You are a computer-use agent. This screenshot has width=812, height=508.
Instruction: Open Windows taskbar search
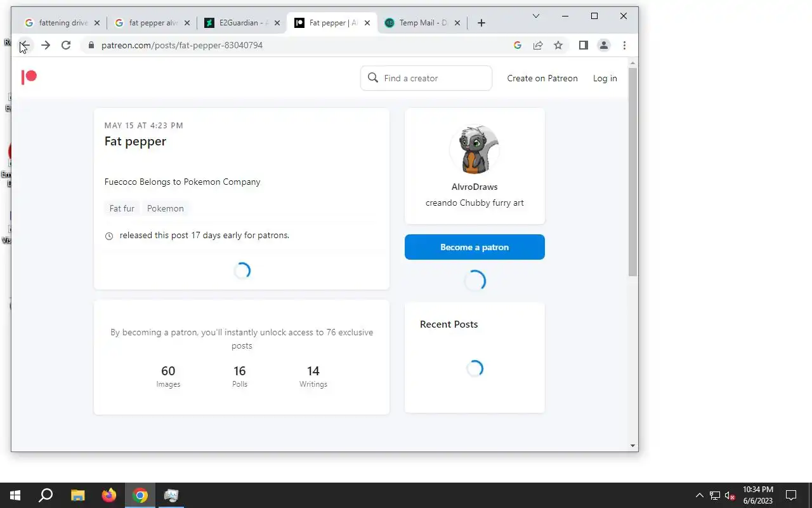(46, 495)
